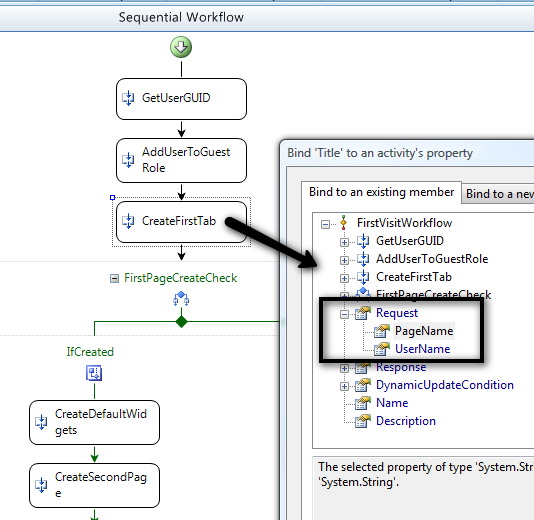Viewport: 534px width, 520px height.
Task: Select the CreateFirstTab activity icon in the workflow
Action: (128, 221)
